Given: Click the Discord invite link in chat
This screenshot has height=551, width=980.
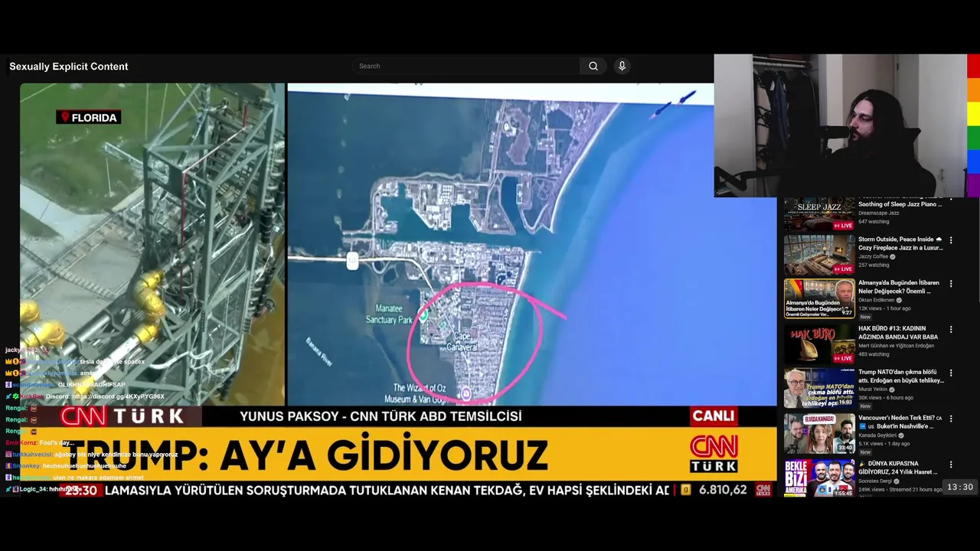Looking at the screenshot, I should click(x=118, y=396).
